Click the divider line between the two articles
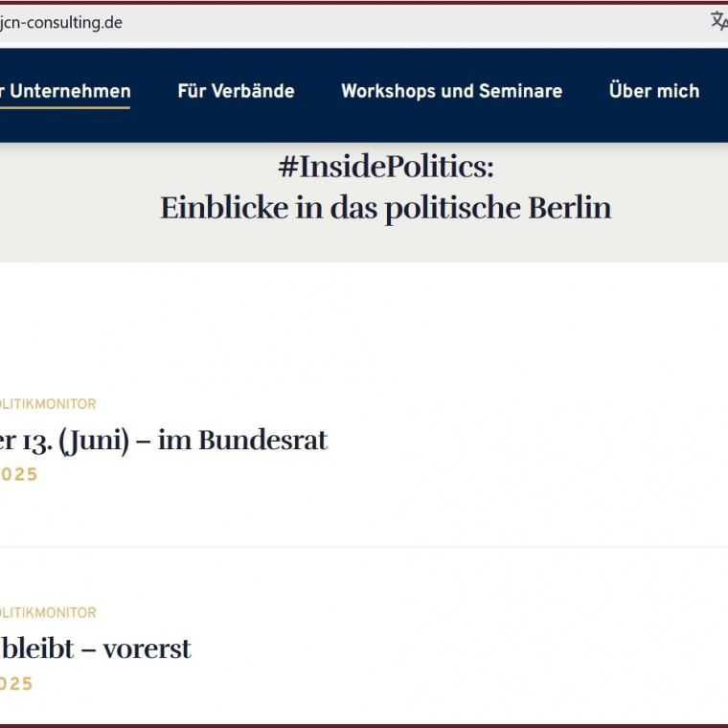The image size is (728, 728). [x=364, y=547]
